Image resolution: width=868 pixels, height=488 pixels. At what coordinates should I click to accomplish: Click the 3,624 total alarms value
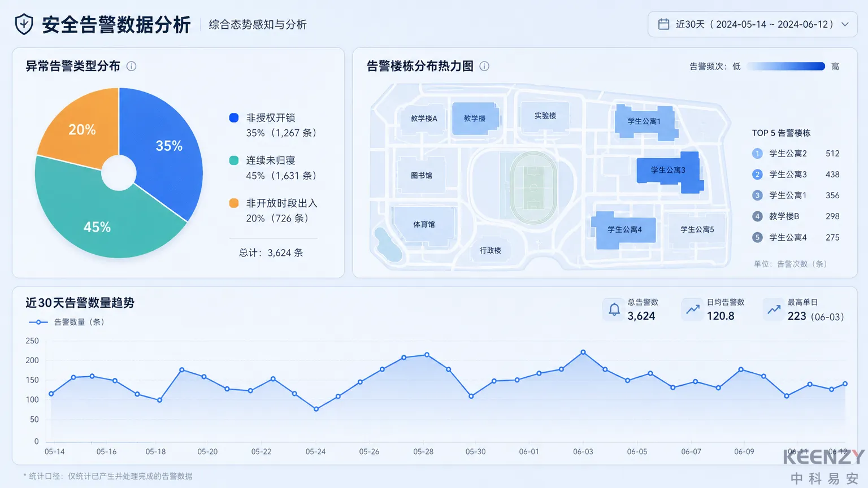pos(641,316)
